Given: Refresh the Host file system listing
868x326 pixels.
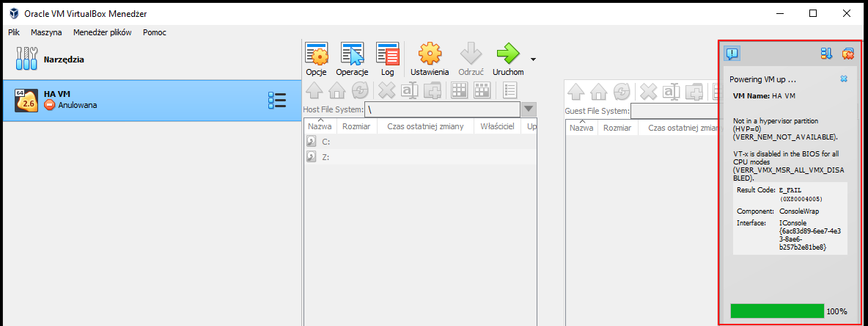Looking at the screenshot, I should click(x=360, y=90).
